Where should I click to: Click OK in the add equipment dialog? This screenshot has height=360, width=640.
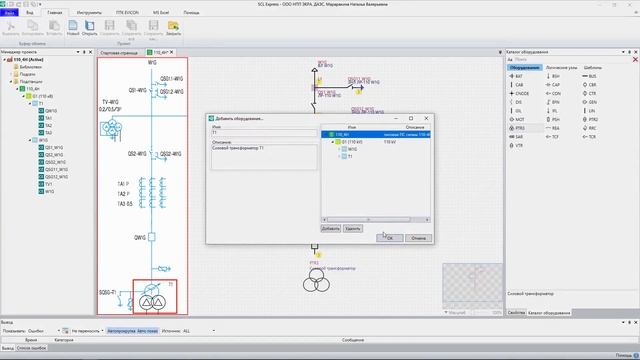pos(390,238)
